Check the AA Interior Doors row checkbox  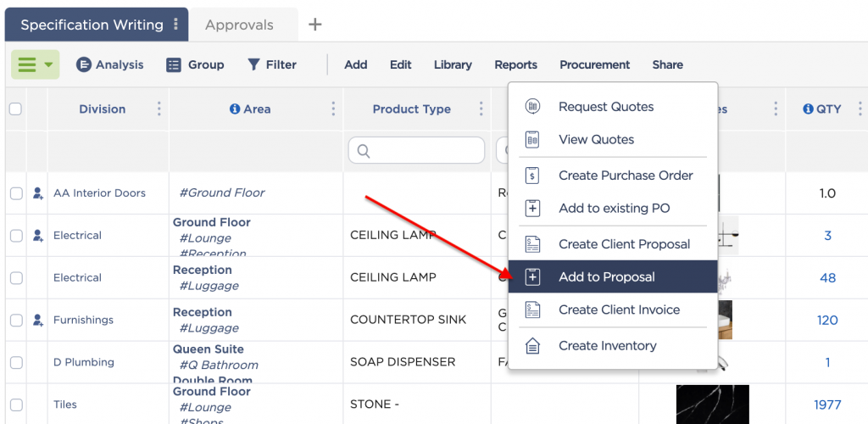(17, 193)
